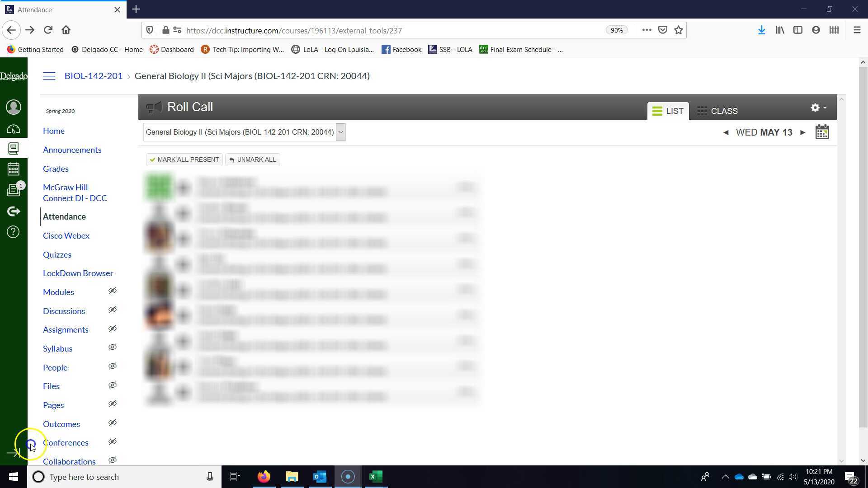
Task: Toggle visibility of the Files item
Action: (112, 385)
